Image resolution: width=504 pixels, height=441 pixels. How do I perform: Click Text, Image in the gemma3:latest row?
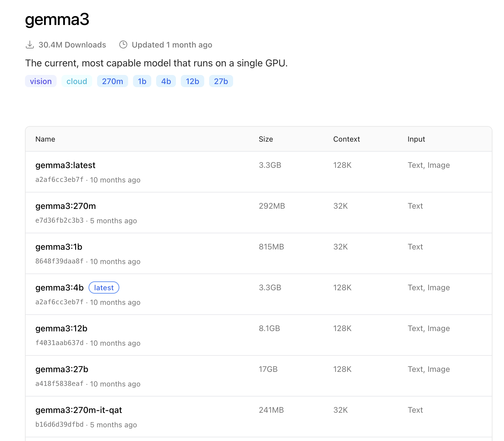click(429, 165)
